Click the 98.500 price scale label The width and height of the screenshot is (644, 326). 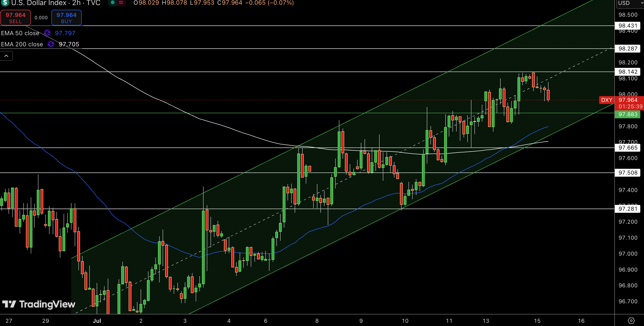(x=628, y=15)
